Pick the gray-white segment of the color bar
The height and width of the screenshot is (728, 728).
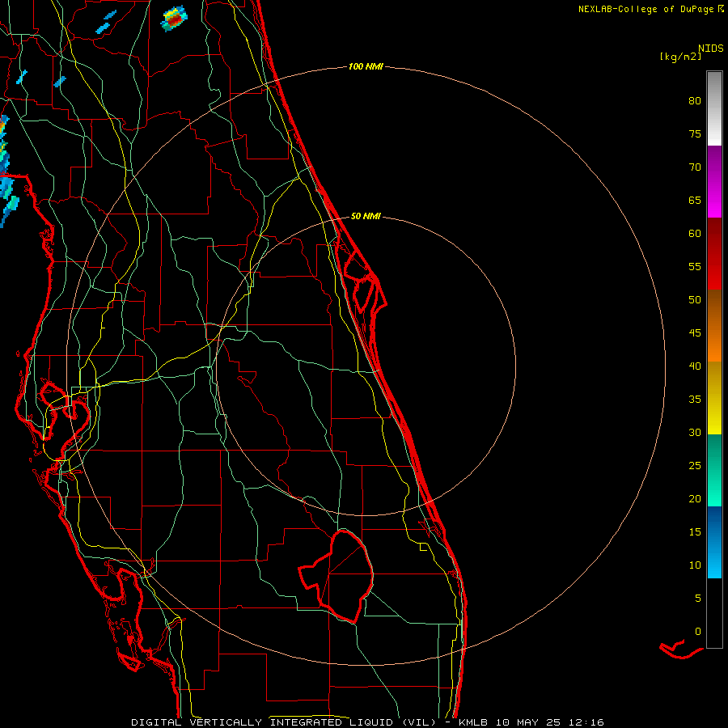tap(714, 108)
